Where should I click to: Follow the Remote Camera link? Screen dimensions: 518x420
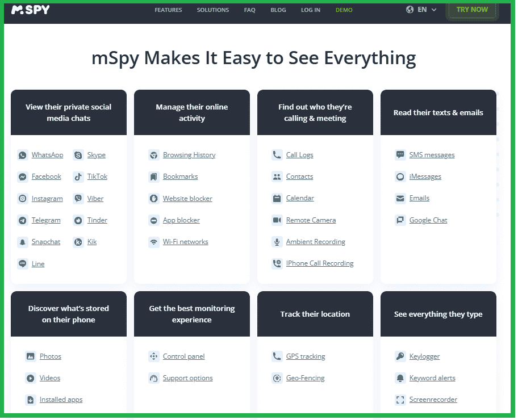(x=311, y=220)
